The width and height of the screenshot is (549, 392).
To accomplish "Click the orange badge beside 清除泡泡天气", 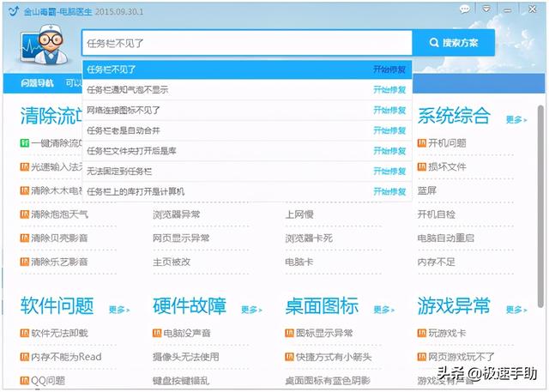I will click(x=25, y=214).
